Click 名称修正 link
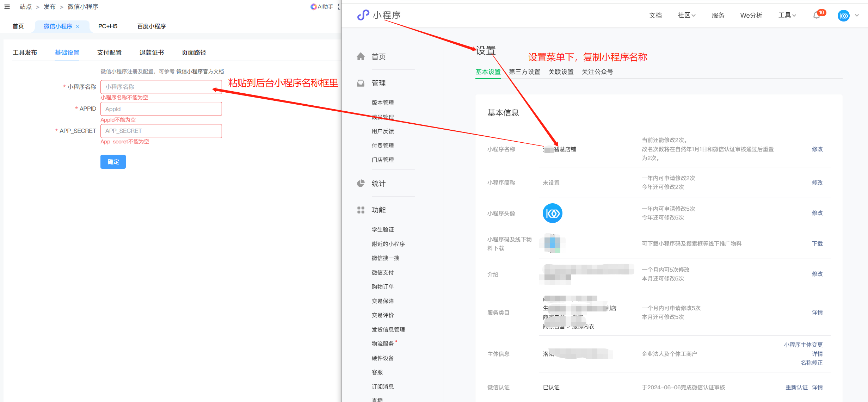868x402 pixels. [812, 363]
